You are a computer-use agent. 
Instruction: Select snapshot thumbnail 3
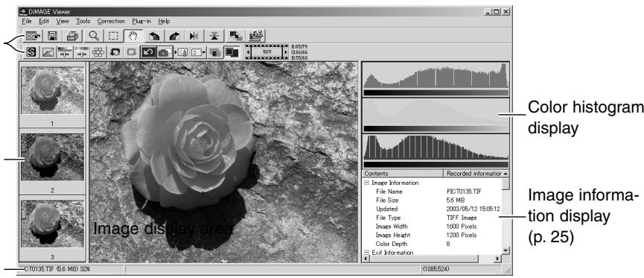(x=52, y=224)
